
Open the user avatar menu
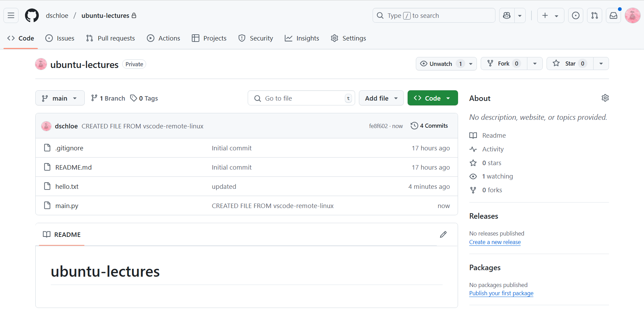click(632, 15)
